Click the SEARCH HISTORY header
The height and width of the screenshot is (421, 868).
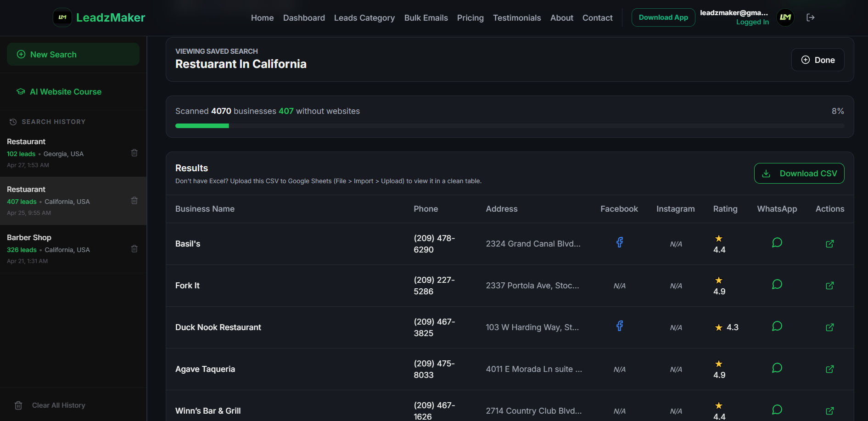tap(53, 122)
